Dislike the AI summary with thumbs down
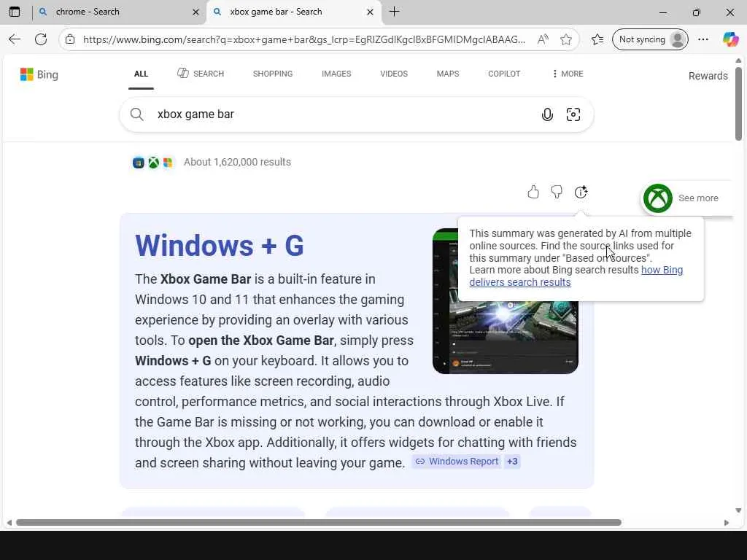This screenshot has height=560, width=747. coord(557,192)
